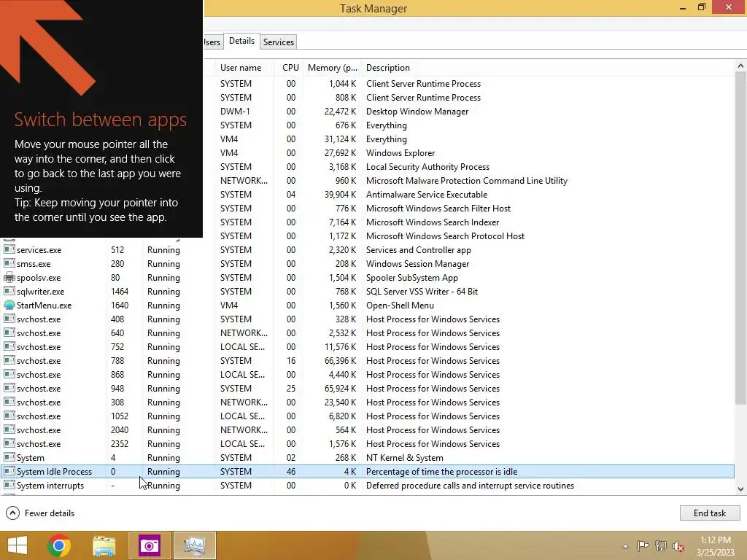Click the vertical scrollbar thumb
The height and width of the screenshot is (560, 747).
[x=740, y=238]
